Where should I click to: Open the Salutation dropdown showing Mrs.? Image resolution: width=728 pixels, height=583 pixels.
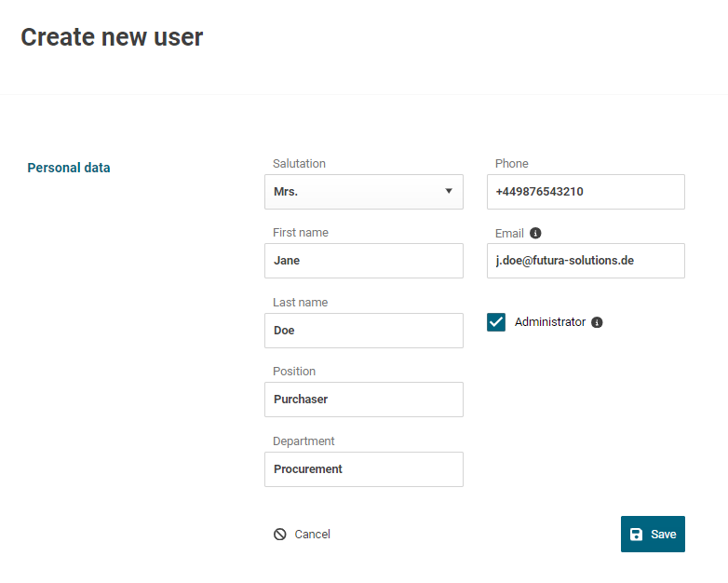(x=363, y=192)
